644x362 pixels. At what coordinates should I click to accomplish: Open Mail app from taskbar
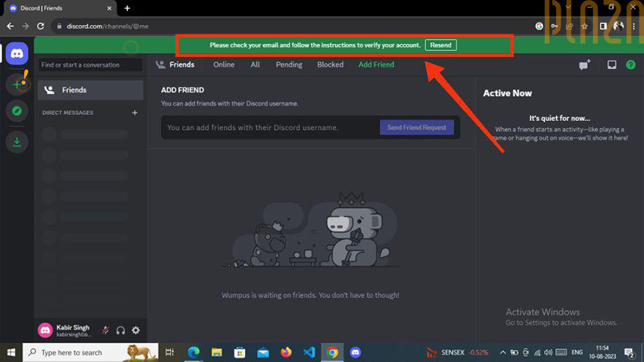click(263, 352)
